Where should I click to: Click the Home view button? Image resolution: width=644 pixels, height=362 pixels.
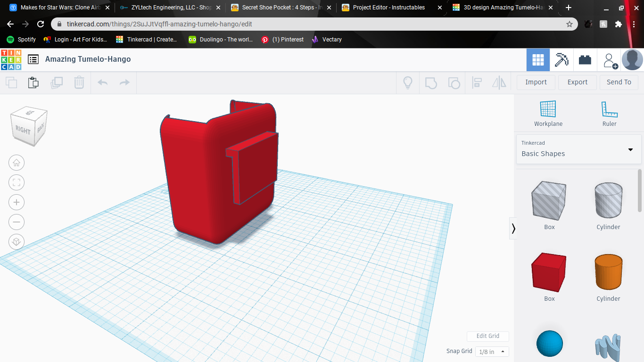pyautogui.click(x=17, y=163)
